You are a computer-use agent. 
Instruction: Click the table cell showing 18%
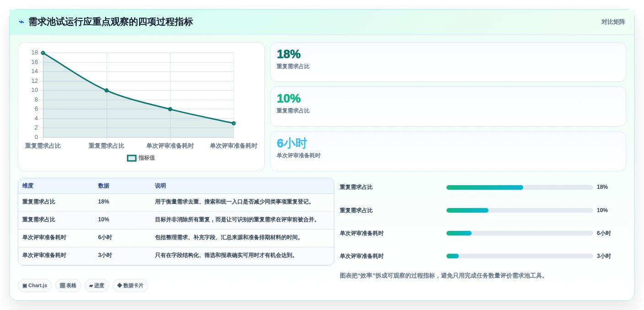tap(103, 202)
